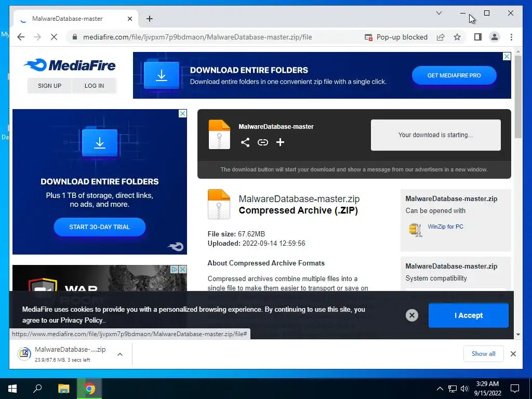Click the File size 67.62MB text
532x399 pixels.
[236, 234]
